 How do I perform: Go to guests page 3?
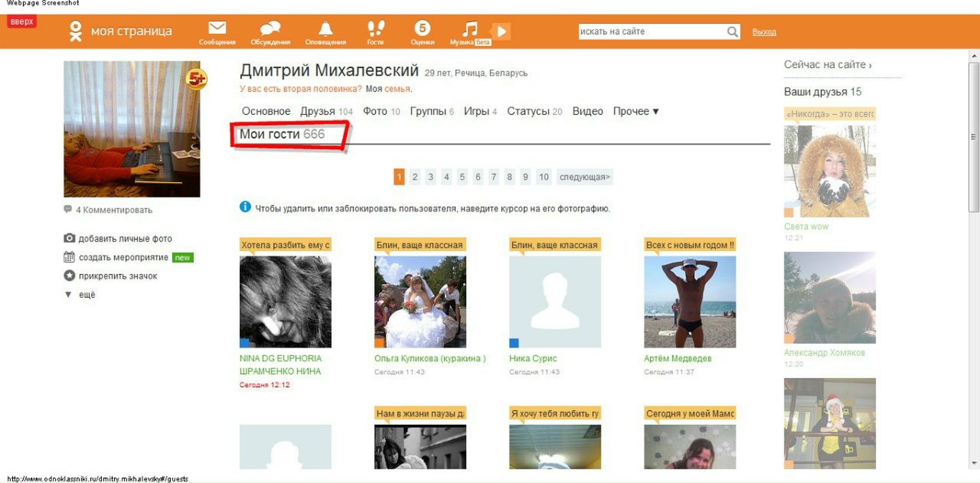(431, 177)
